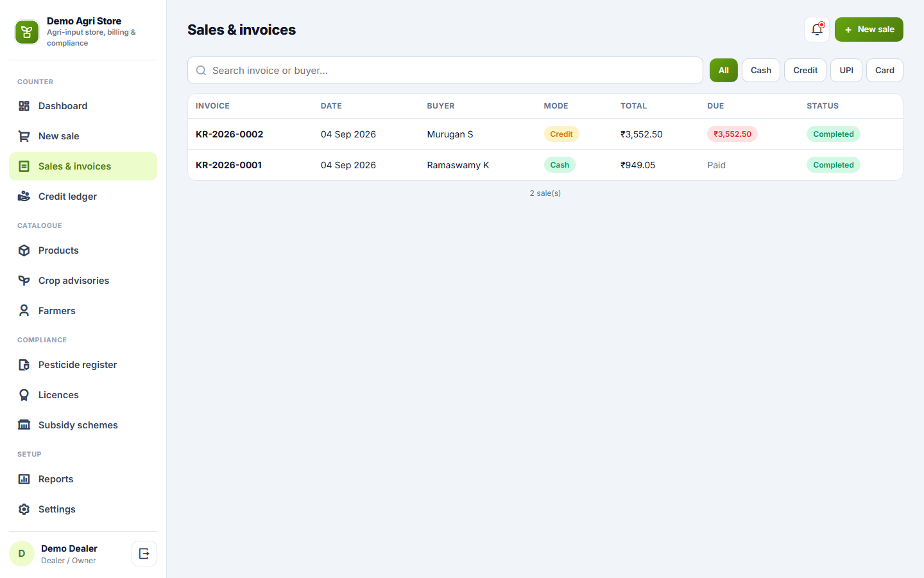Viewport: 924px width, 578px height.
Task: Click the Cash mode badge for Ramaswamy K
Action: [560, 165]
